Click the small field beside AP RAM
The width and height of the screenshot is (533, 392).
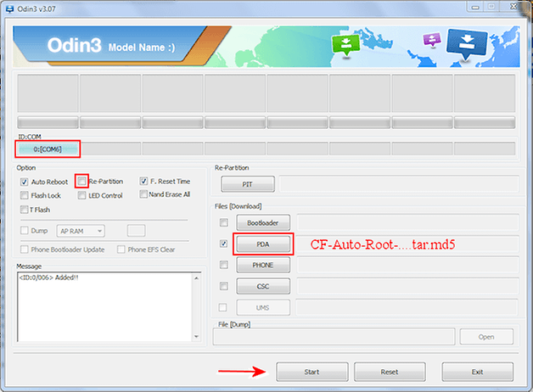pos(136,231)
